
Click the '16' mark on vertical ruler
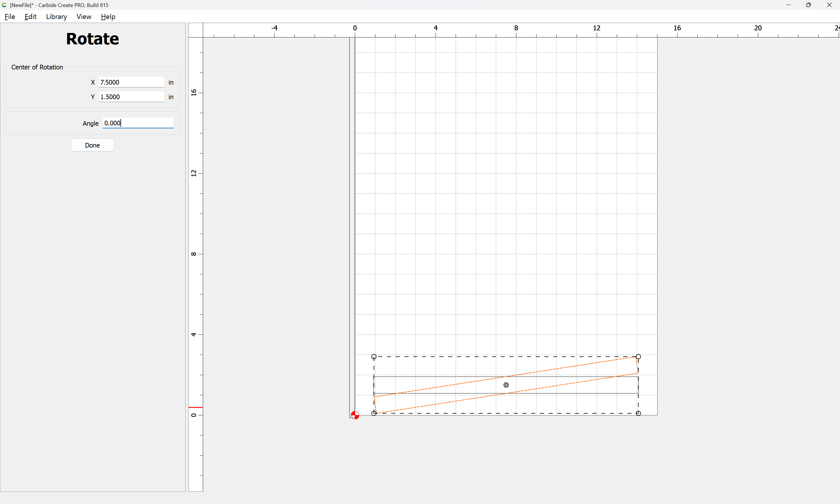tap(194, 92)
